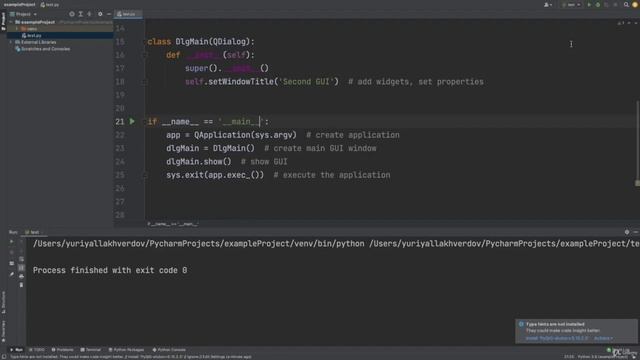Viewport: 640px width, 360px height.
Task: Click the Python interpreter status bar entry
Action: coord(602,357)
